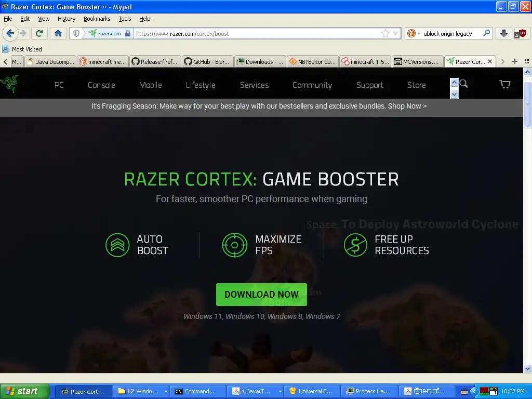Open the Store navigation link
Viewport: 532px width, 399px height.
(x=416, y=85)
